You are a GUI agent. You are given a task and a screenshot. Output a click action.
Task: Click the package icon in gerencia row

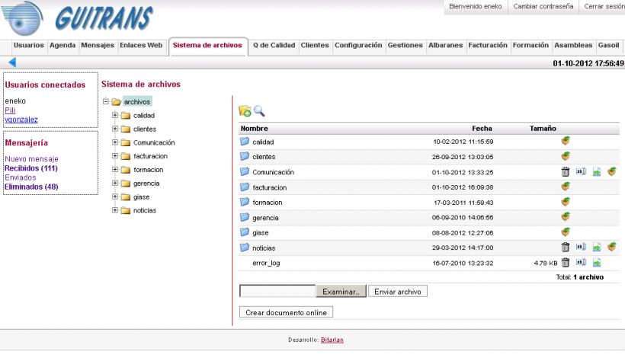[x=566, y=216]
